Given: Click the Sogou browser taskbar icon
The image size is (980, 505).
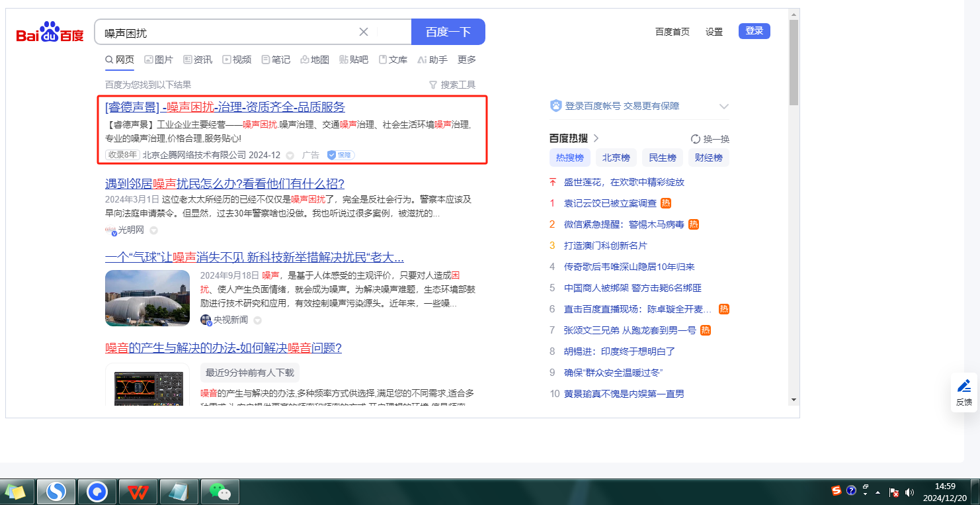Looking at the screenshot, I should [x=56, y=492].
